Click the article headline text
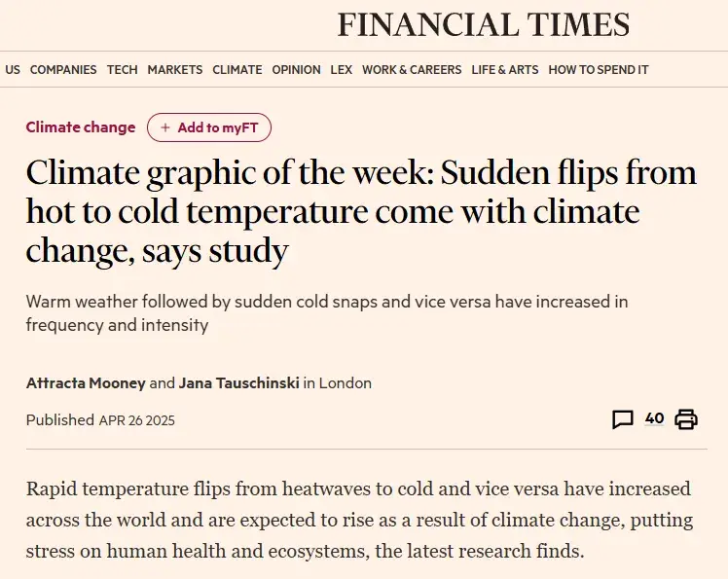728x579 pixels. [360, 212]
